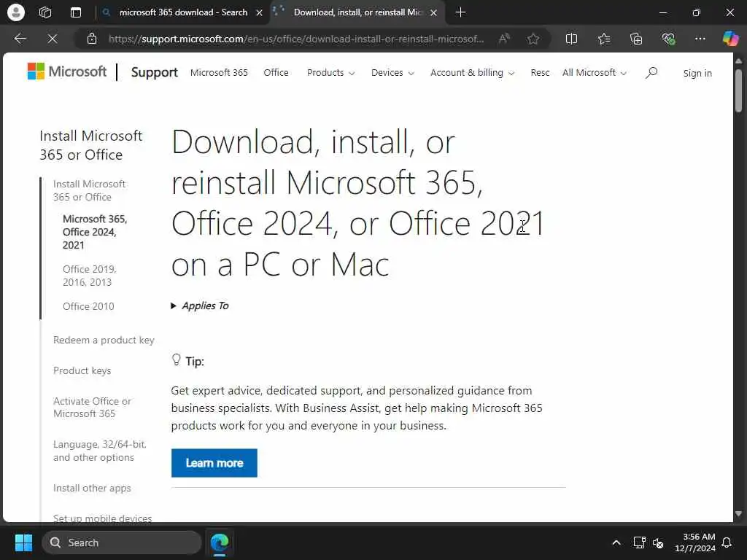747x560 pixels.
Task: Add this page to favorites star
Action: pyautogui.click(x=533, y=39)
